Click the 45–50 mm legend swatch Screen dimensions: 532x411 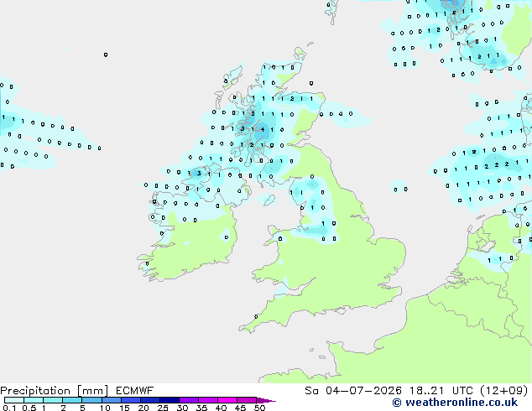click(x=247, y=400)
